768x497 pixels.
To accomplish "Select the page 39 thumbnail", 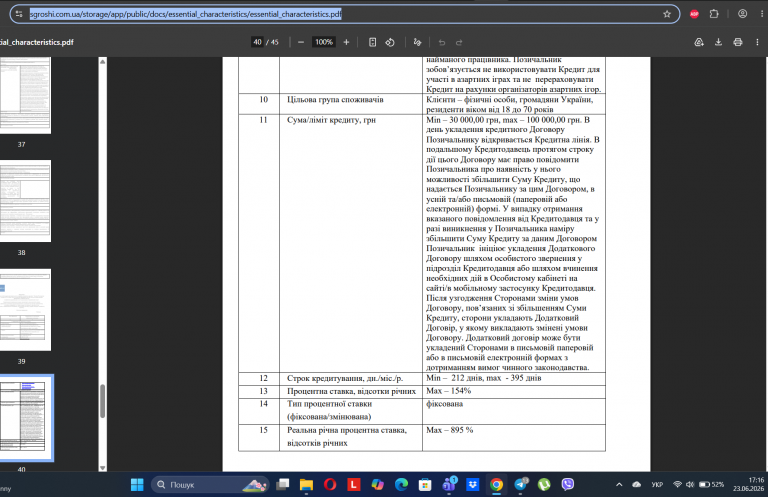I will point(25,309).
